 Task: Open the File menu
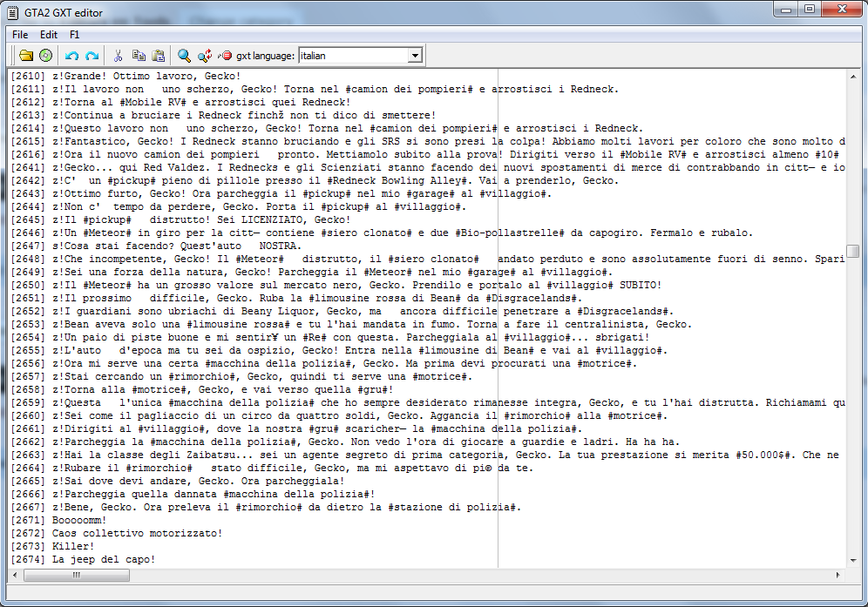pyautogui.click(x=20, y=34)
